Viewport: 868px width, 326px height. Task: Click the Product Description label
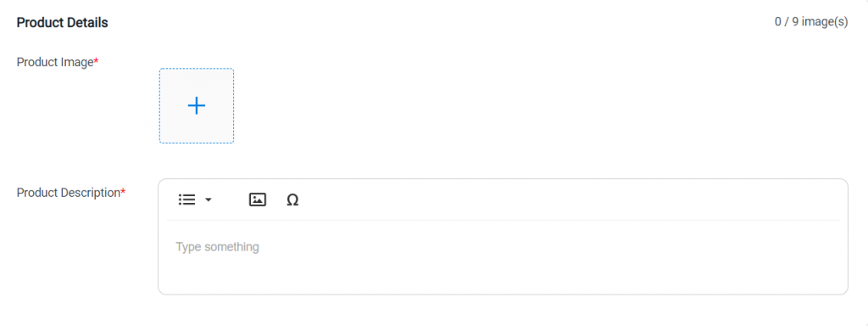click(x=69, y=193)
